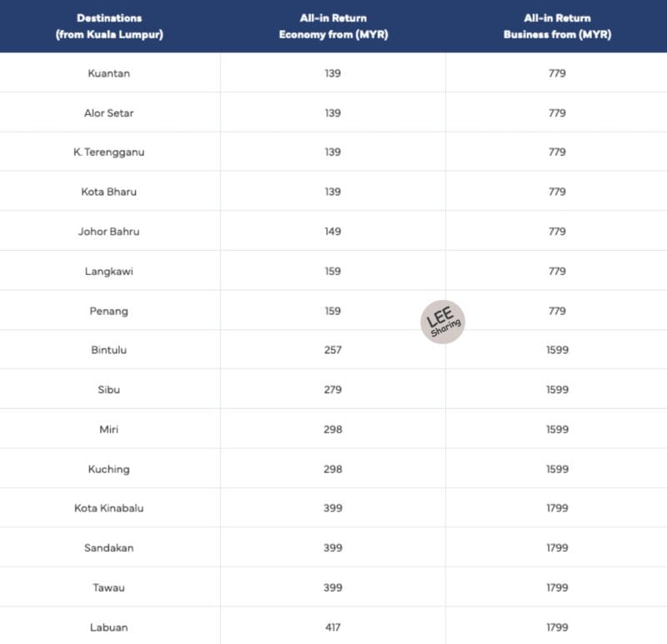Select the K. Terengganu row label
Screen dimensions: 667x644
point(109,152)
